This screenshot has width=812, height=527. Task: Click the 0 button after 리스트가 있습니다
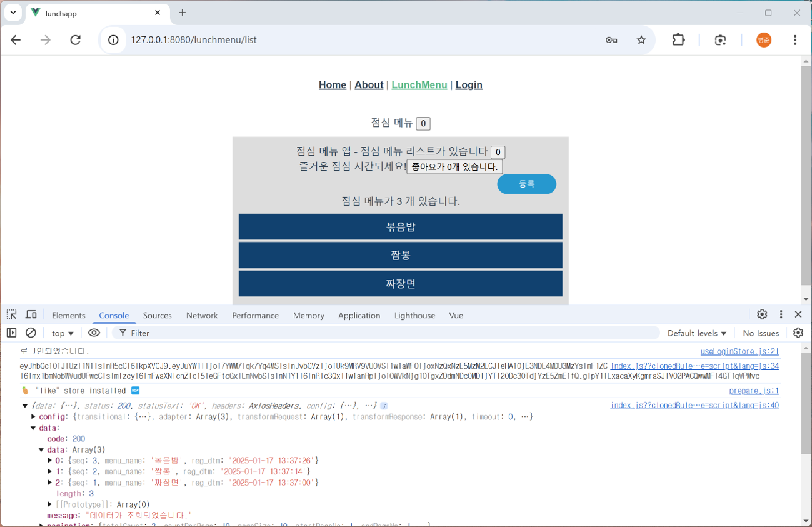pyautogui.click(x=498, y=152)
